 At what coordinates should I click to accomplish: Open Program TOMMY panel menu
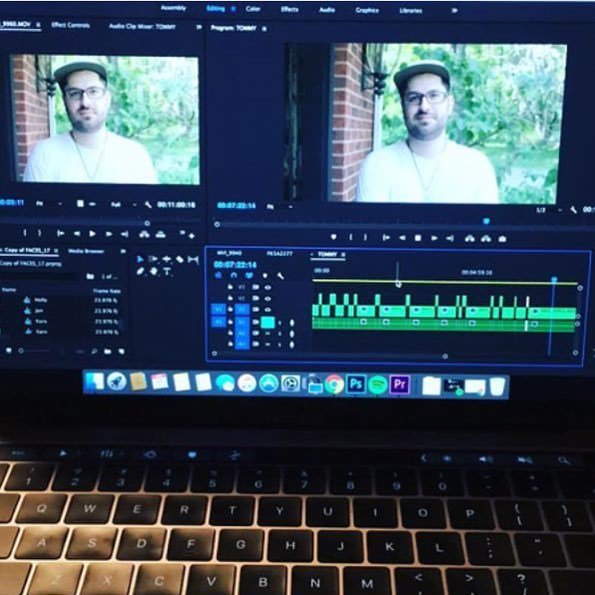264,28
